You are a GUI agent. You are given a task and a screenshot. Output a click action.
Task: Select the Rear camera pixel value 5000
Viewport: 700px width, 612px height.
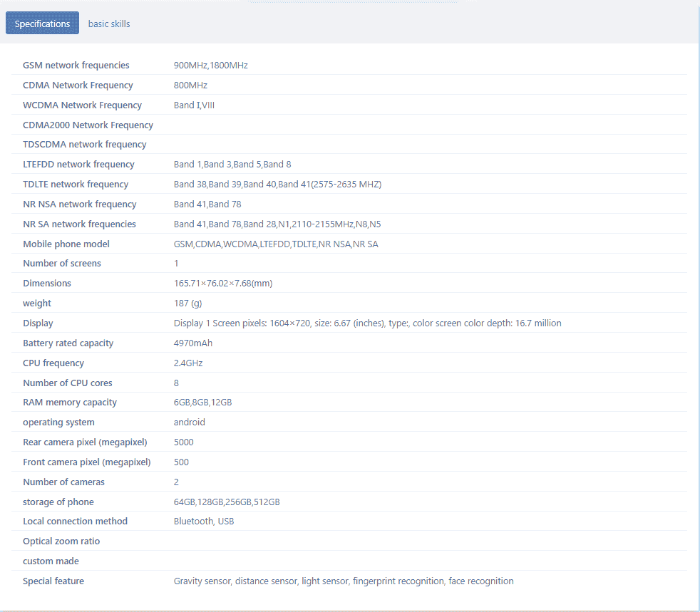184,442
